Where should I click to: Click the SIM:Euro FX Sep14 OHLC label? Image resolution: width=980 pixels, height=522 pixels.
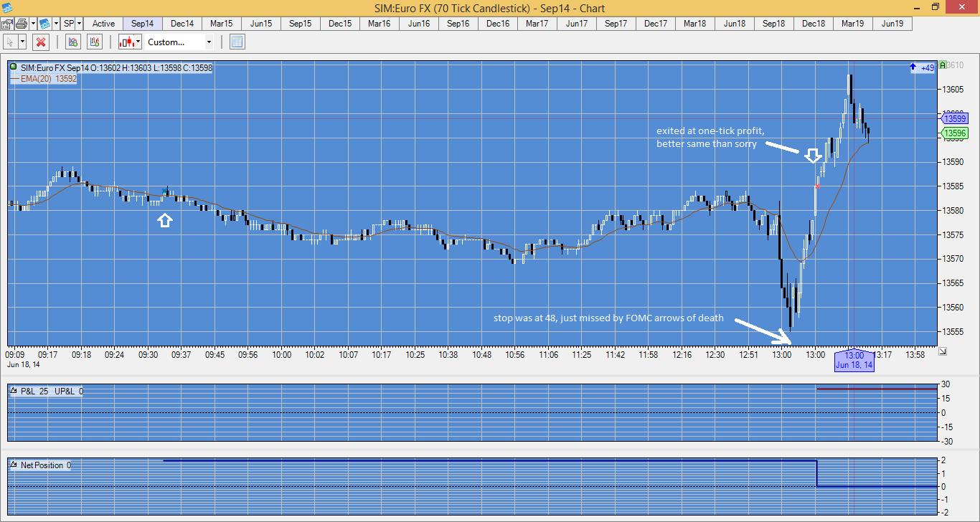click(x=116, y=67)
